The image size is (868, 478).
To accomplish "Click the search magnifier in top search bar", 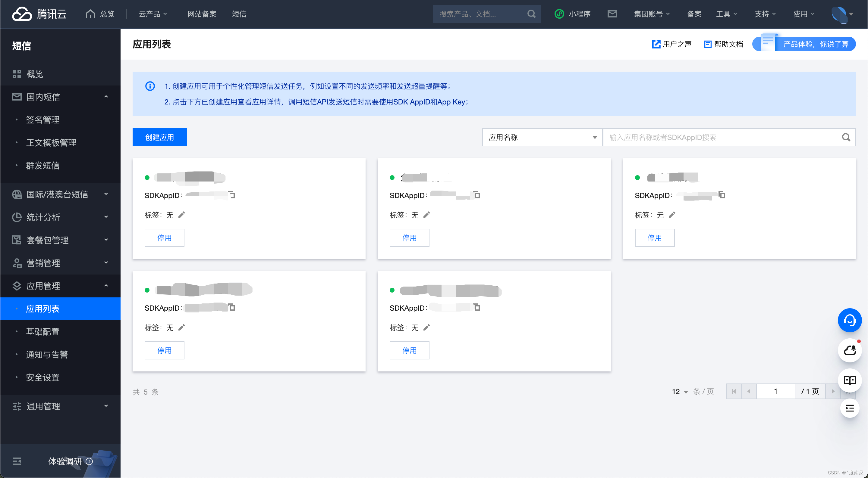I will pos(531,14).
